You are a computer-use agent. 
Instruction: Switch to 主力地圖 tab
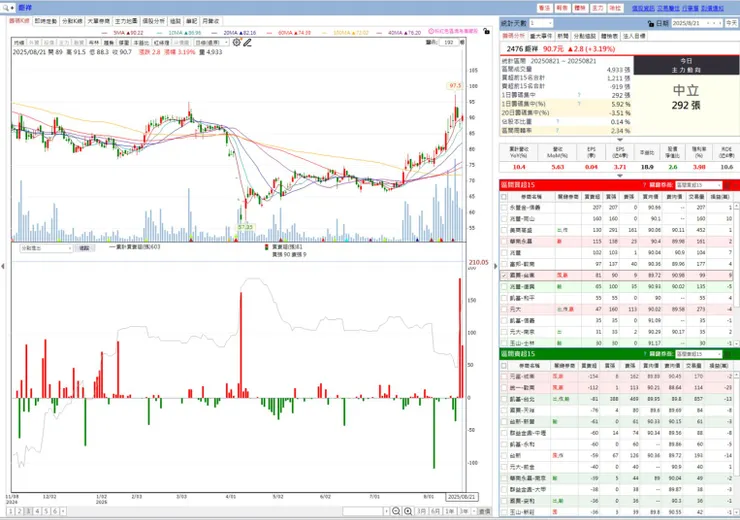[x=126, y=21]
